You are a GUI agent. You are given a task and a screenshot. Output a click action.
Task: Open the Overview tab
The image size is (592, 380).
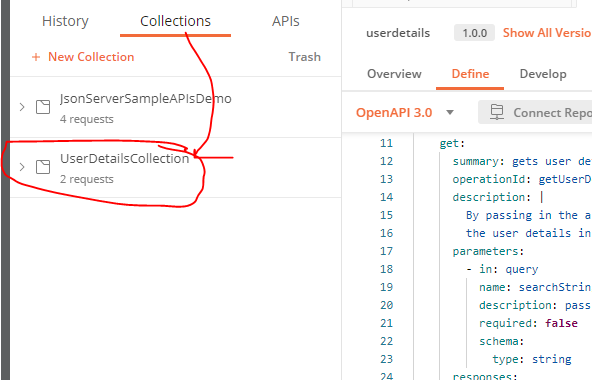pyautogui.click(x=394, y=74)
